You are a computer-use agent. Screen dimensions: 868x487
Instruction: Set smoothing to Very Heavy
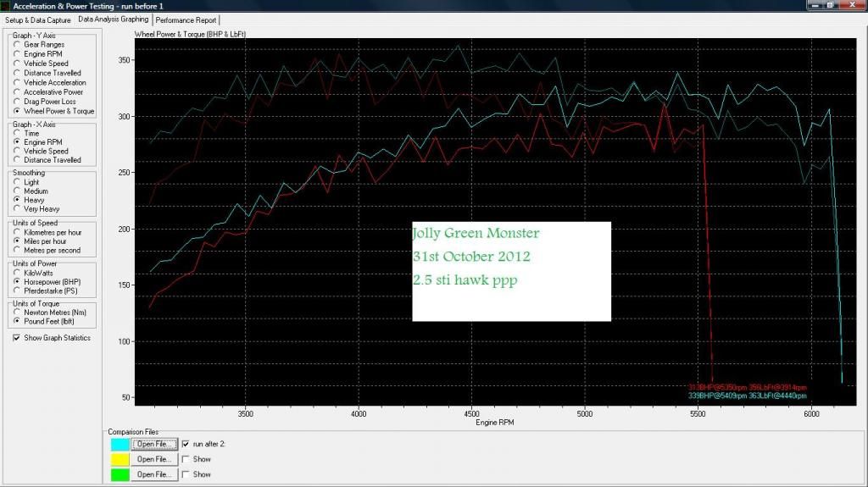coord(17,209)
